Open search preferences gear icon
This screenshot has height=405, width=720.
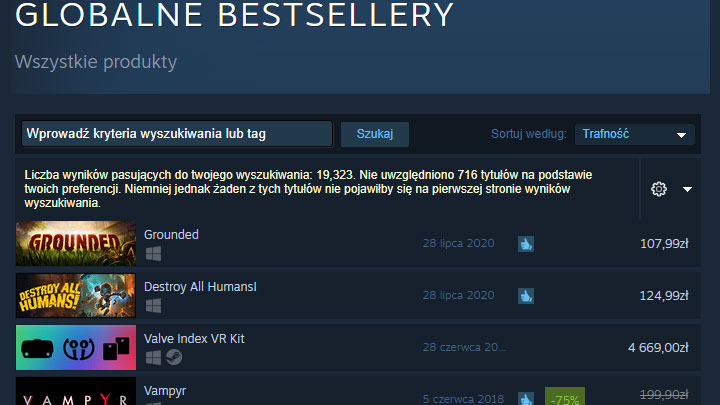coord(658,189)
